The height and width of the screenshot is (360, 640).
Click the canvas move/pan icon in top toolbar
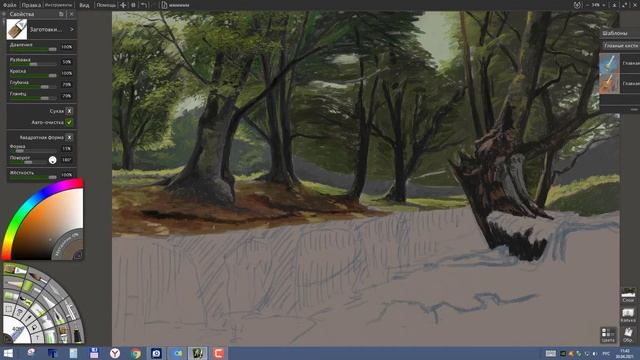click(123, 5)
